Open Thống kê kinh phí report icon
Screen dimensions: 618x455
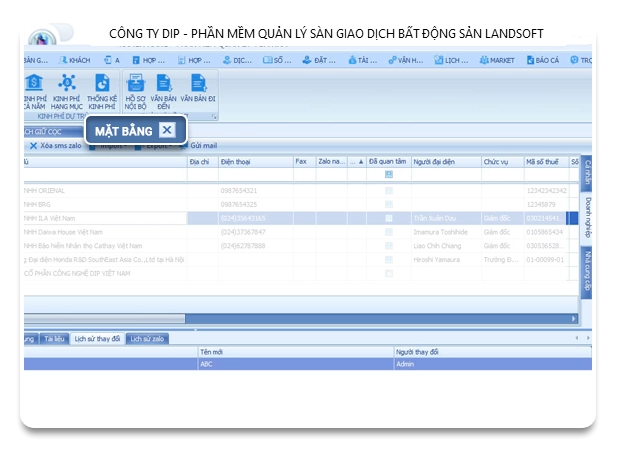pyautogui.click(x=101, y=90)
